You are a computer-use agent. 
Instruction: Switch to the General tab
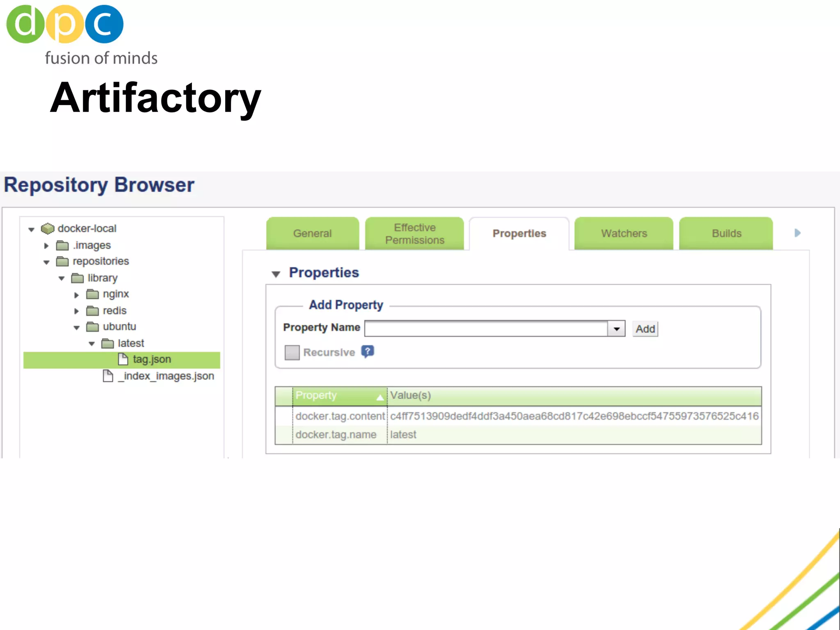[x=313, y=233]
